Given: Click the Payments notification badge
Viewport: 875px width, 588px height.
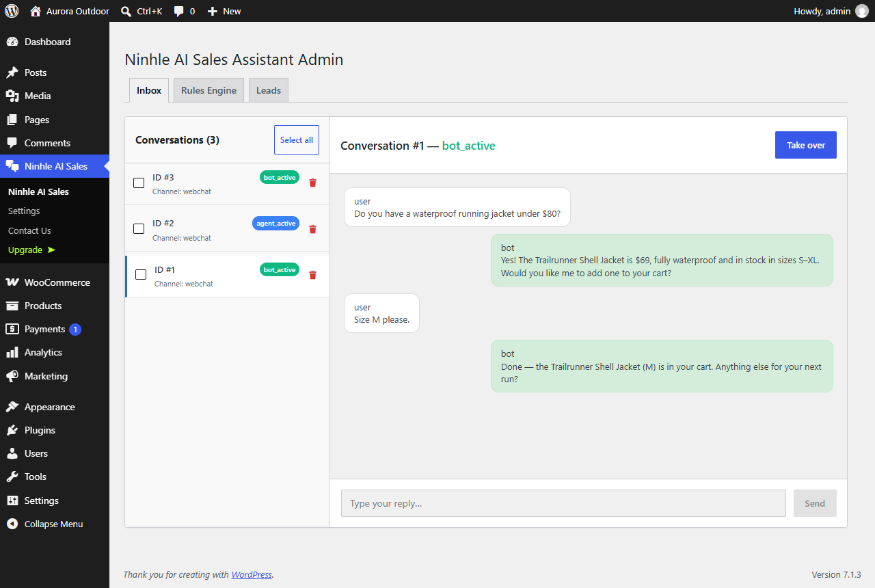Looking at the screenshot, I should (75, 330).
